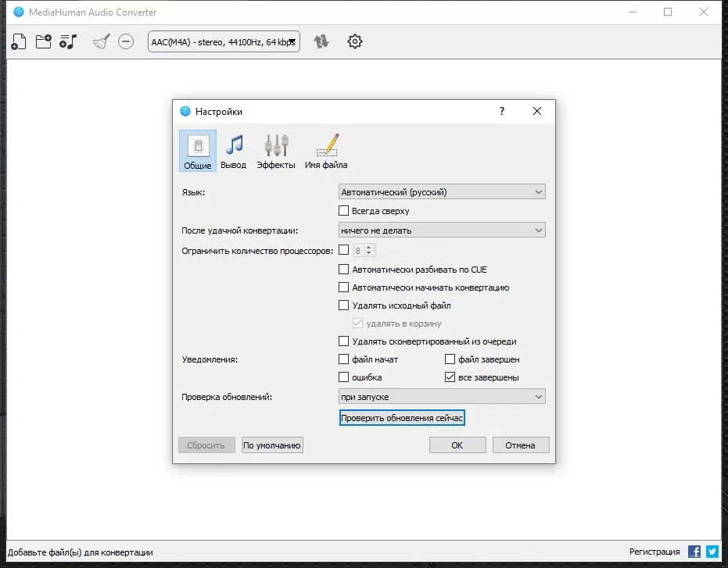728x568 pixels.
Task: Close the Настройки dialog
Action: 537,111
